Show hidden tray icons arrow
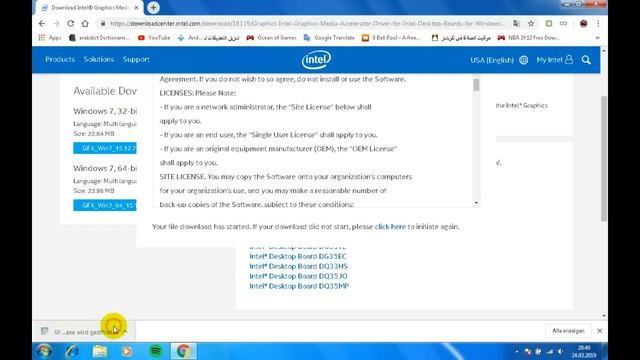 517,351
